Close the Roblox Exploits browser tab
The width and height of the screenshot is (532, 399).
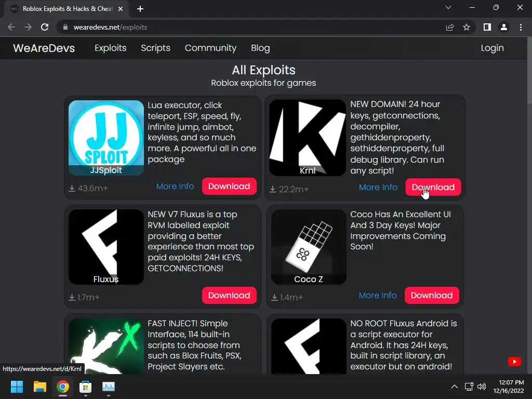pyautogui.click(x=120, y=9)
